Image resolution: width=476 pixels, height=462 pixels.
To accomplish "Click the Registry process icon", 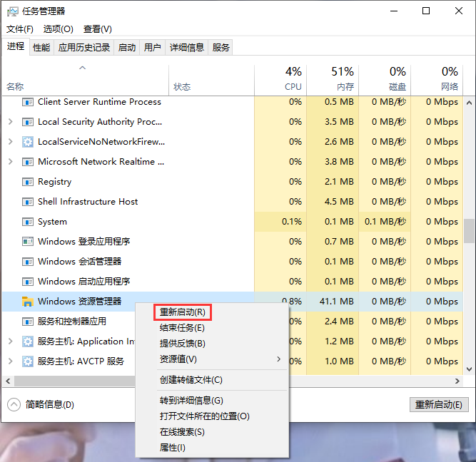I will point(28,182).
